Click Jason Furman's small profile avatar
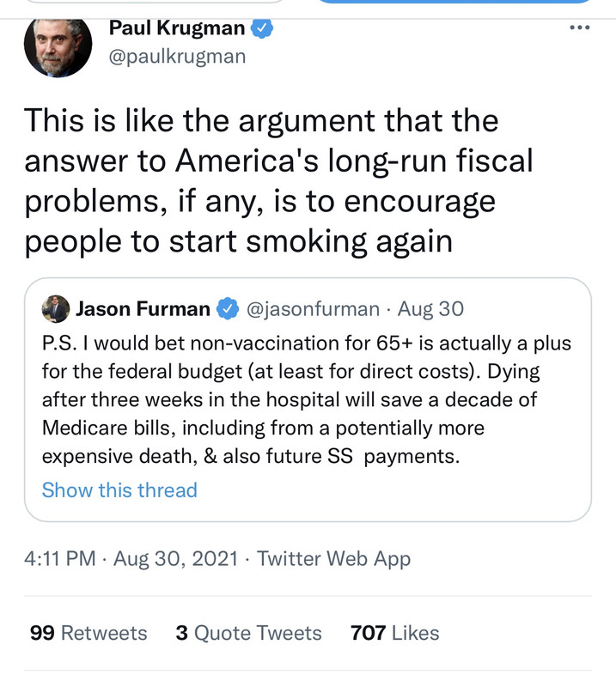Viewport: 616px width, 687px height. pyautogui.click(x=56, y=308)
